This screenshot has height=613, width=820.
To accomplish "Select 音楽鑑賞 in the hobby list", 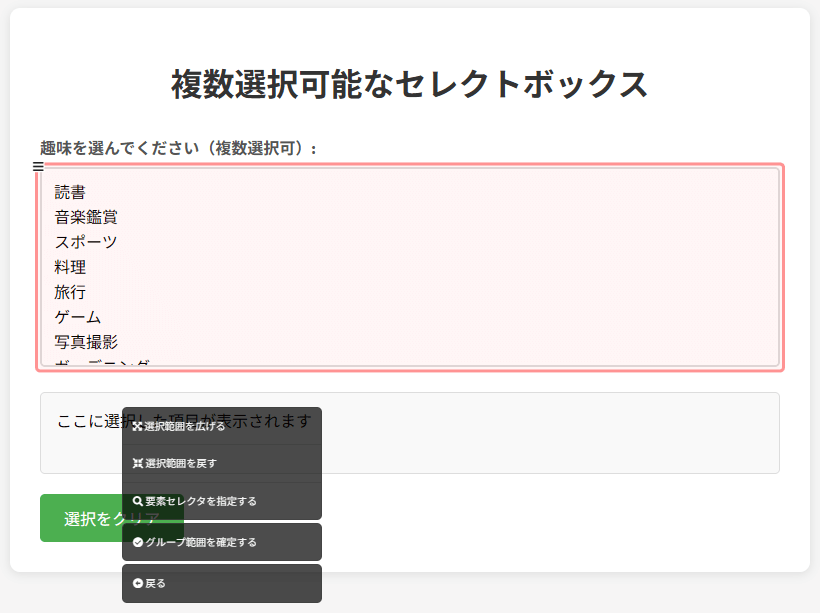I will [x=86, y=217].
